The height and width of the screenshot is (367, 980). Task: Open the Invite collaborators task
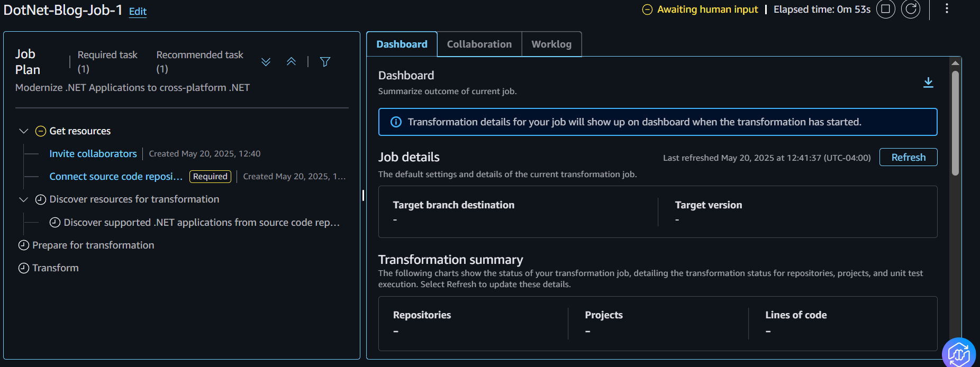pos(93,154)
